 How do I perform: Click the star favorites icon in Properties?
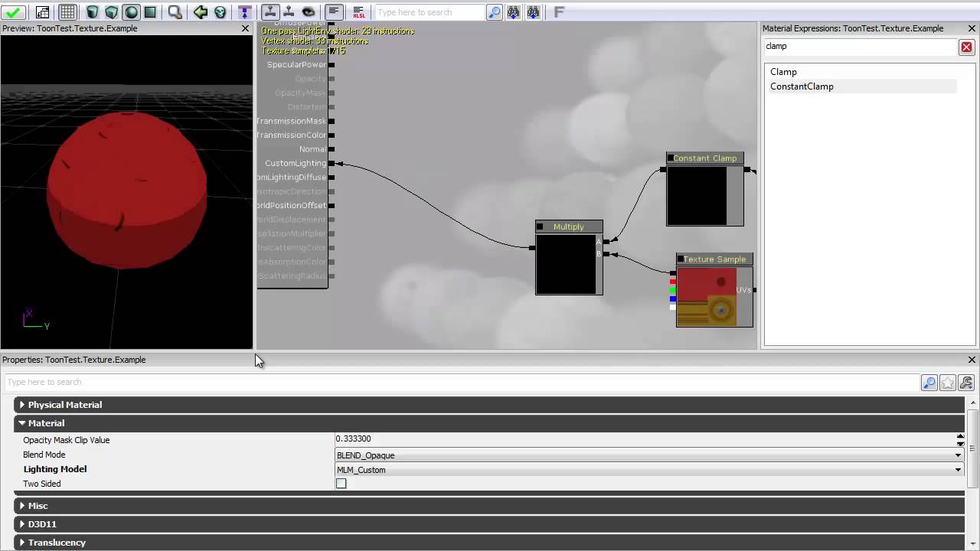coord(948,382)
